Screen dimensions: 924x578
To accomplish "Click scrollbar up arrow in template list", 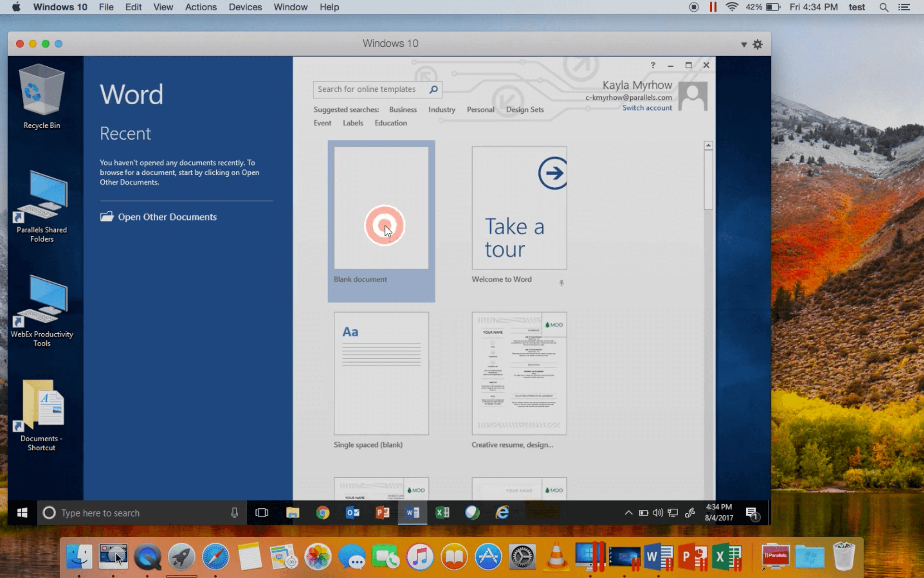I will [708, 146].
